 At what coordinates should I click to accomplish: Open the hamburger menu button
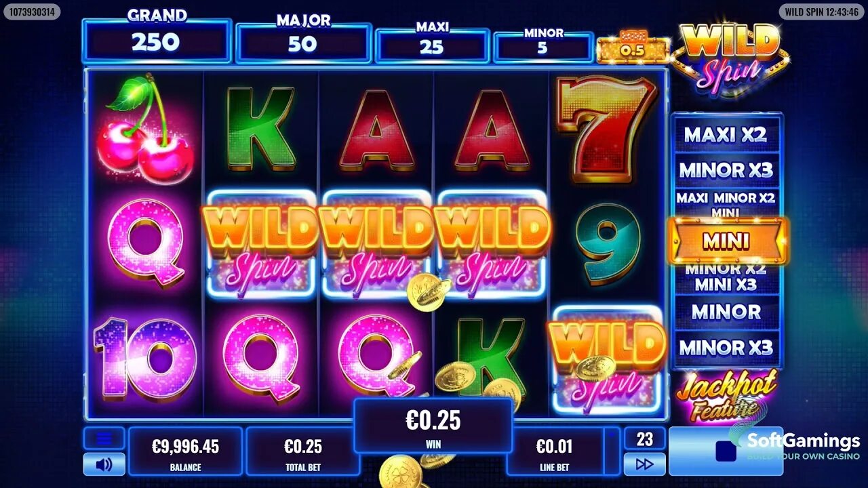click(x=104, y=439)
